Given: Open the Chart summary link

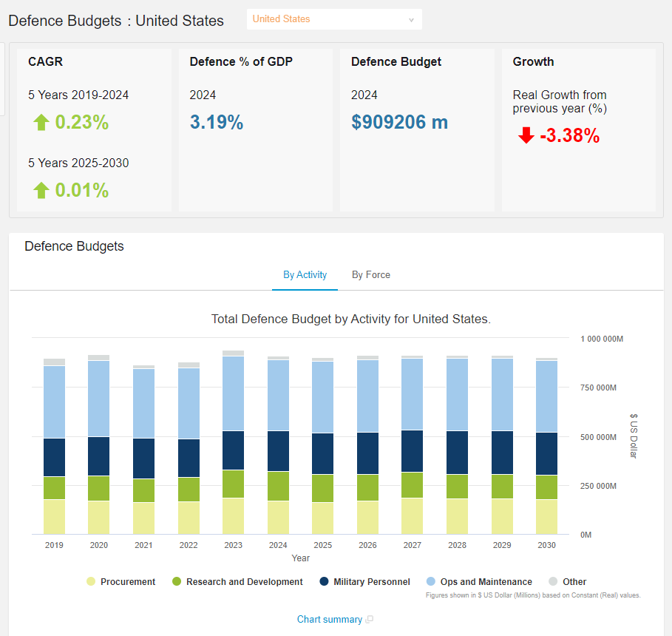Looking at the screenshot, I should coord(329,620).
